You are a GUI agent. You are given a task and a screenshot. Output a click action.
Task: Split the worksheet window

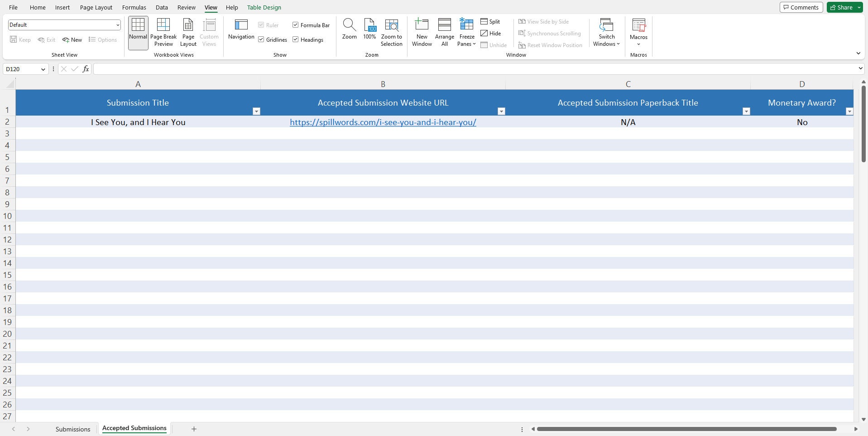pyautogui.click(x=490, y=21)
